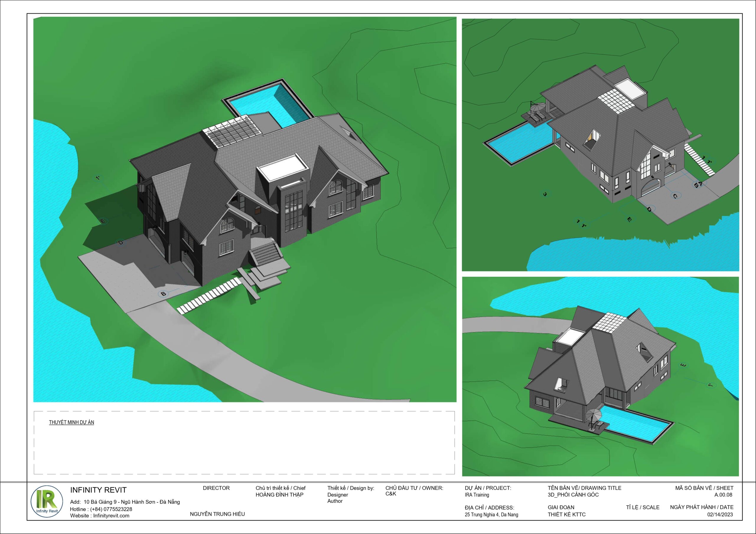
Task: Click grid bubble E in the large main view
Action: pos(103,221)
